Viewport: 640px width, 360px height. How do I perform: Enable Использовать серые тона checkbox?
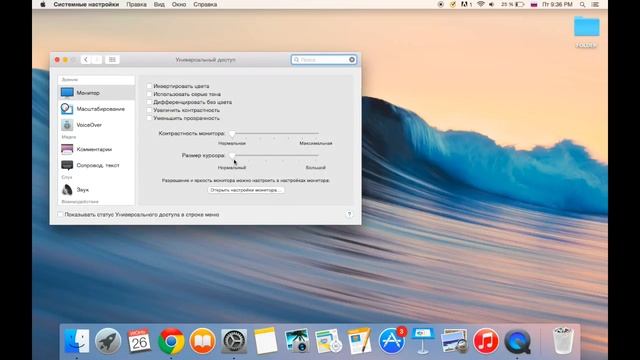pyautogui.click(x=149, y=94)
